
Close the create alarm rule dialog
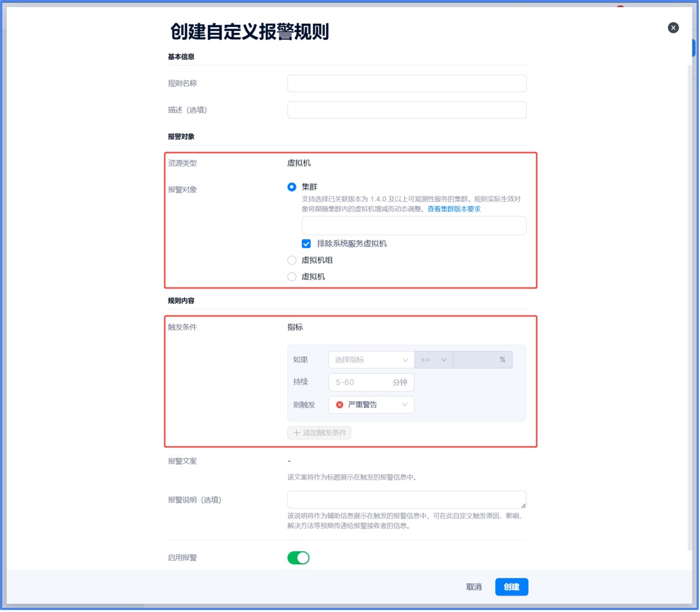[673, 28]
